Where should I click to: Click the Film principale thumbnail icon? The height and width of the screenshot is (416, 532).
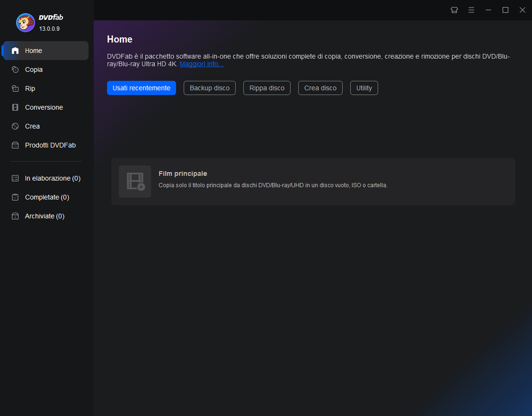[x=135, y=181]
